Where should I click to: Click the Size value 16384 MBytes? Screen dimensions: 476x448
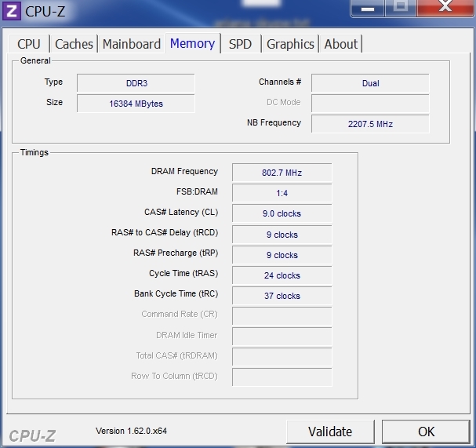[136, 104]
